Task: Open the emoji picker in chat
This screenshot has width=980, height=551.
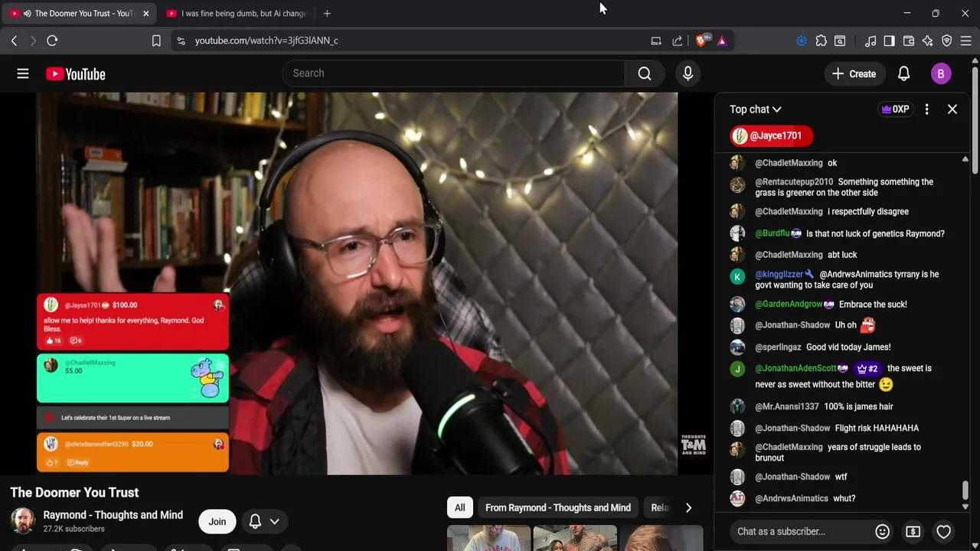Action: [x=882, y=531]
